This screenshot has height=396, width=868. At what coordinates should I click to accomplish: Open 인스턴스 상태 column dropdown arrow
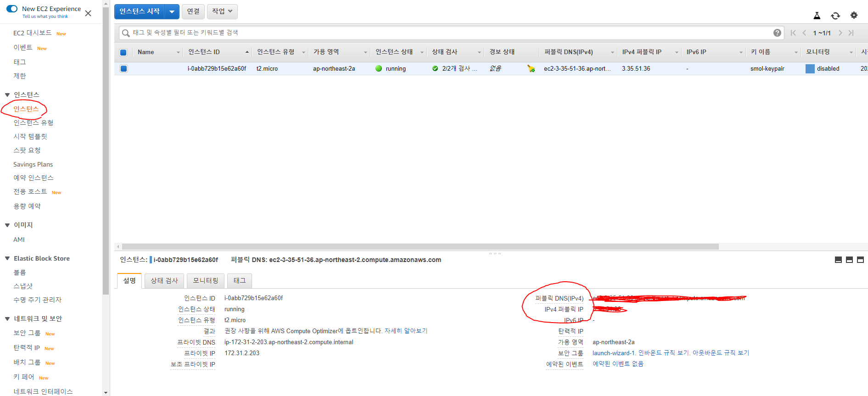tap(422, 52)
